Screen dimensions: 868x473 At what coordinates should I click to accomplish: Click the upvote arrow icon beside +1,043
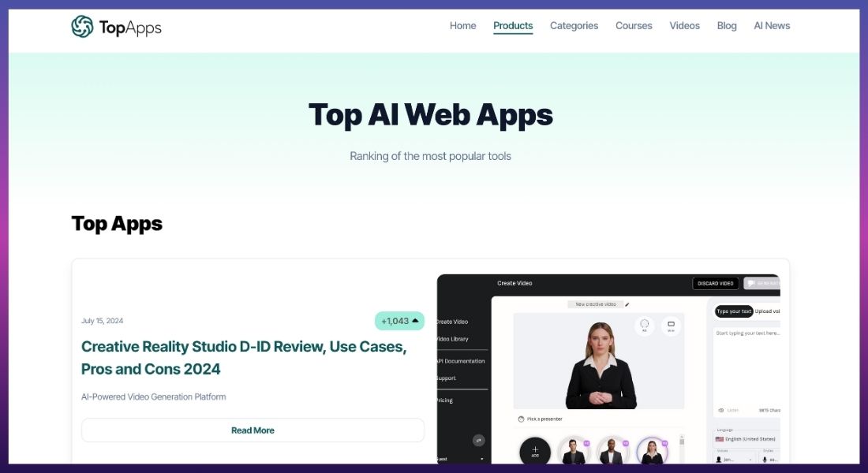click(x=415, y=320)
